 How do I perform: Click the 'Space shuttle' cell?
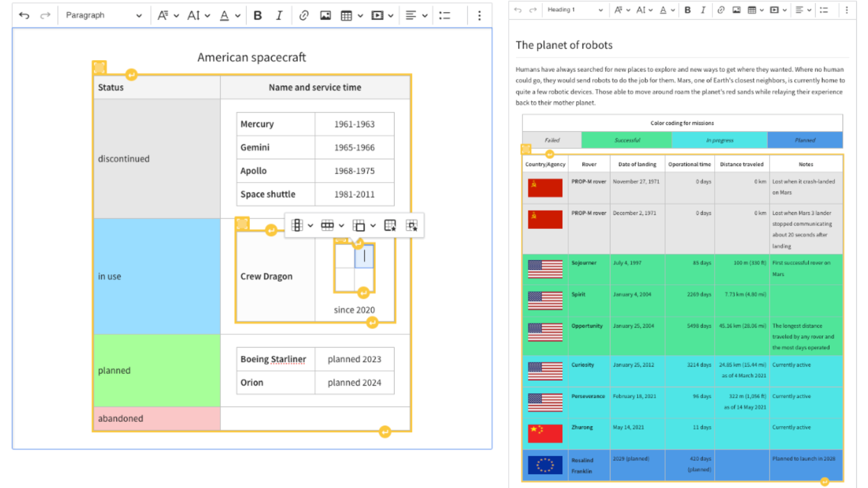(276, 194)
